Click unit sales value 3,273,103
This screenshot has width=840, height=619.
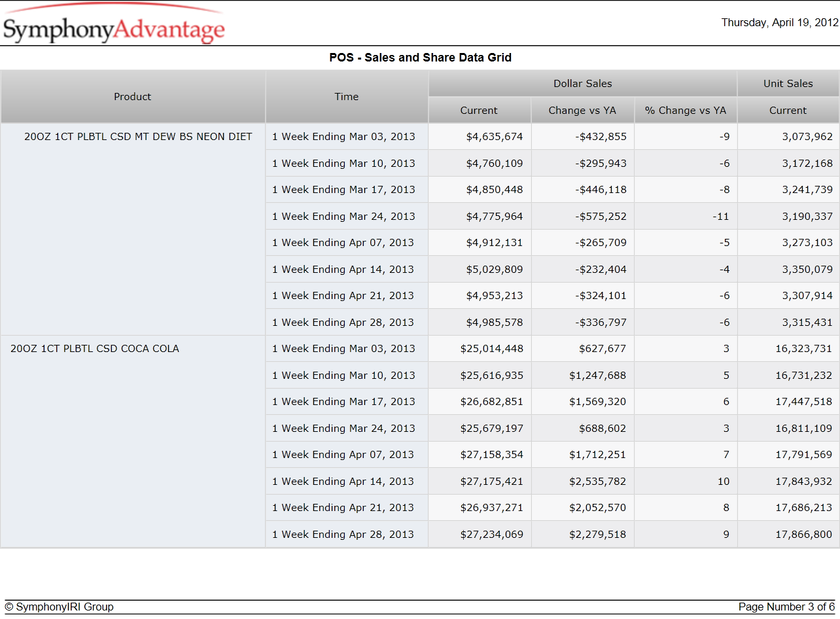[x=807, y=243]
